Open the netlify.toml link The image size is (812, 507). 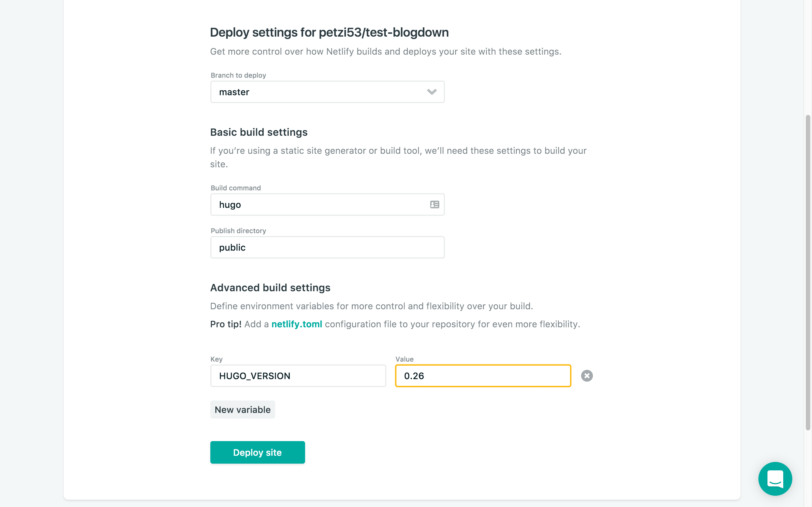[297, 324]
